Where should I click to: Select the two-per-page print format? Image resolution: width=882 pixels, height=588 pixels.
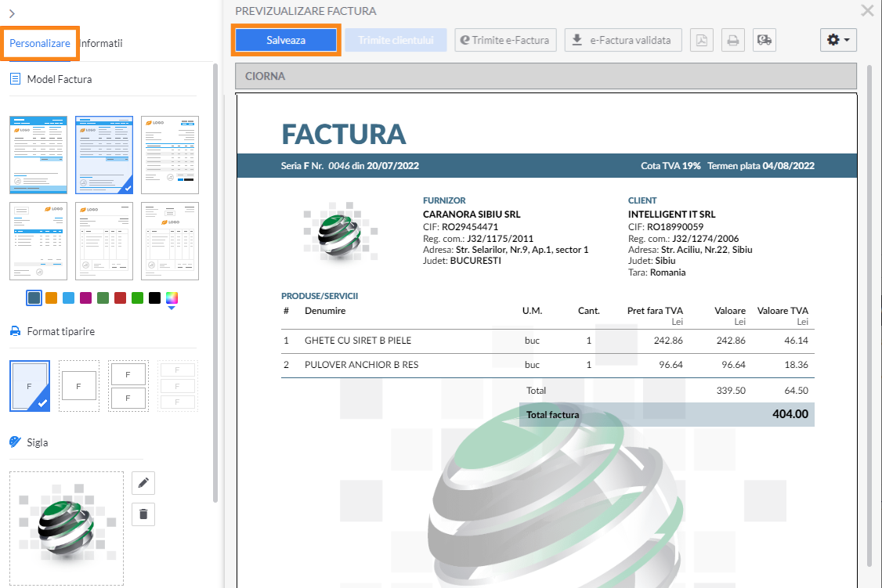pos(128,386)
